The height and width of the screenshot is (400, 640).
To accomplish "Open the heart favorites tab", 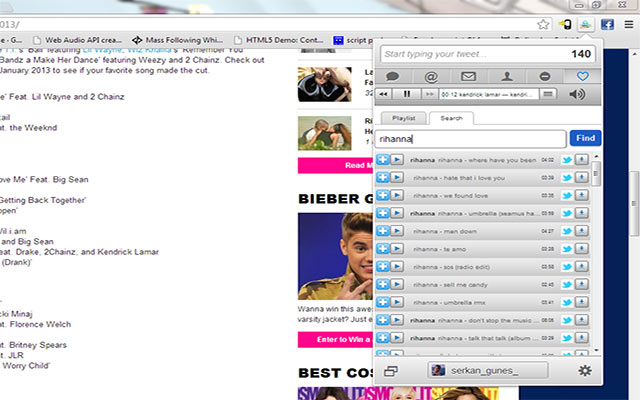I will click(582, 76).
